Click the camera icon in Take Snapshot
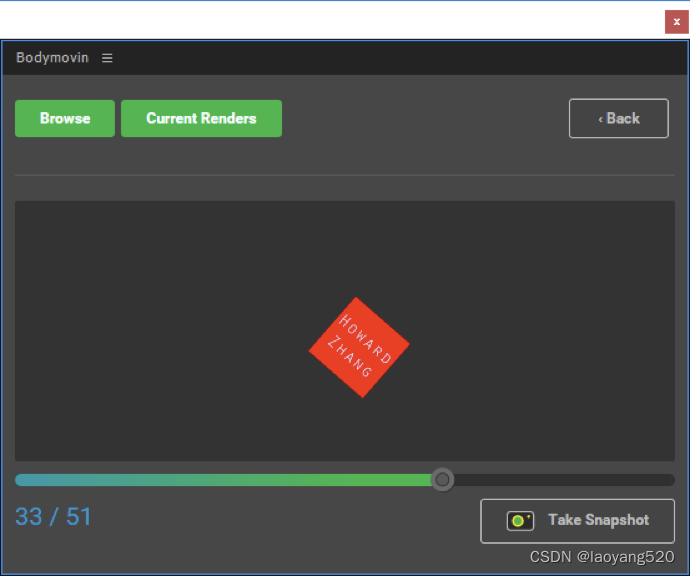Viewport: 690px width, 576px height. coord(520,521)
